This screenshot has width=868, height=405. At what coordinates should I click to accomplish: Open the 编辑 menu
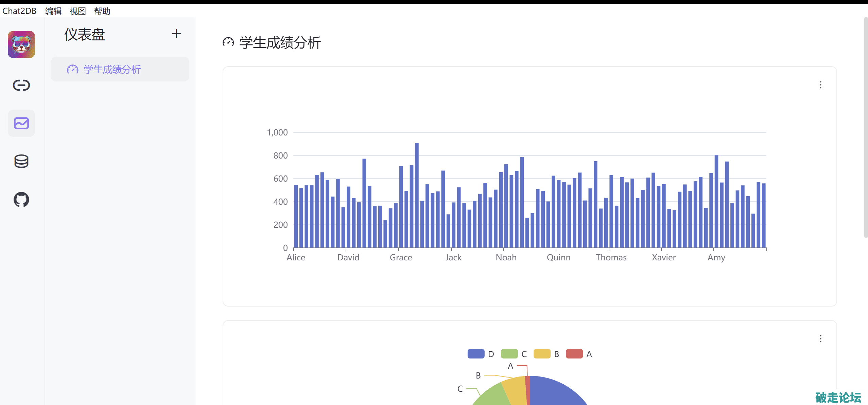pos(53,11)
